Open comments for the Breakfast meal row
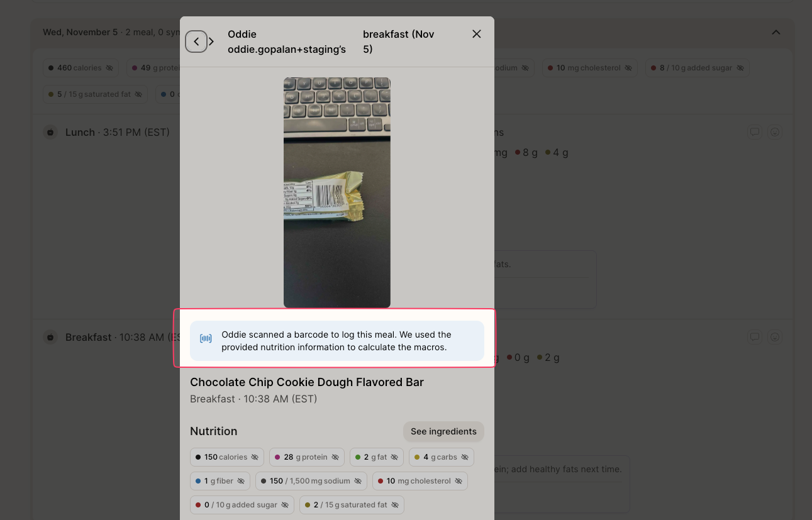This screenshot has height=520, width=812. pyautogui.click(x=755, y=337)
